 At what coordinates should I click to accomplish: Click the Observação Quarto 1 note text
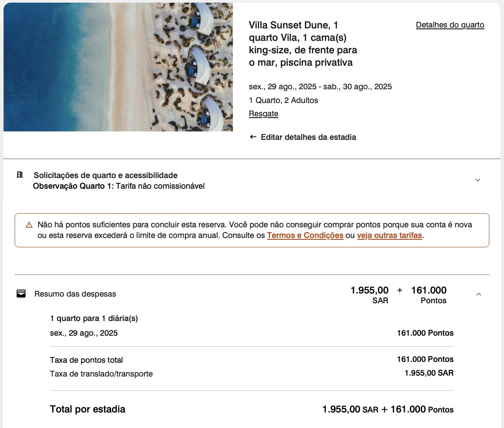119,186
